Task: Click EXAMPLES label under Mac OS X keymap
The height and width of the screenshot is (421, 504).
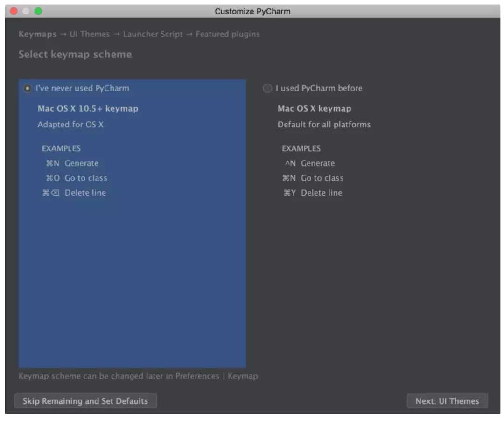Action: click(x=301, y=148)
